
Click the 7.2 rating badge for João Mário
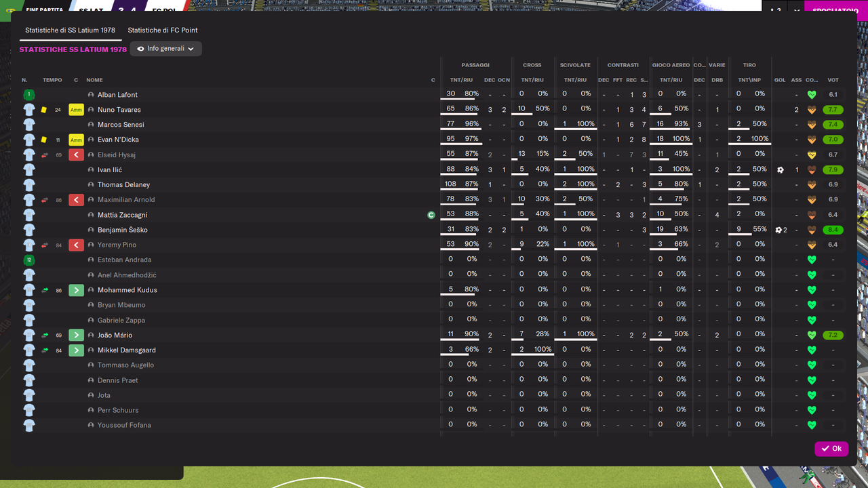click(833, 335)
